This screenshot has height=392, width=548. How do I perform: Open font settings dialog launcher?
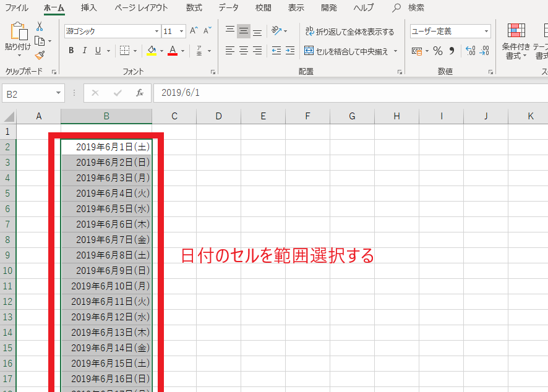click(x=213, y=72)
